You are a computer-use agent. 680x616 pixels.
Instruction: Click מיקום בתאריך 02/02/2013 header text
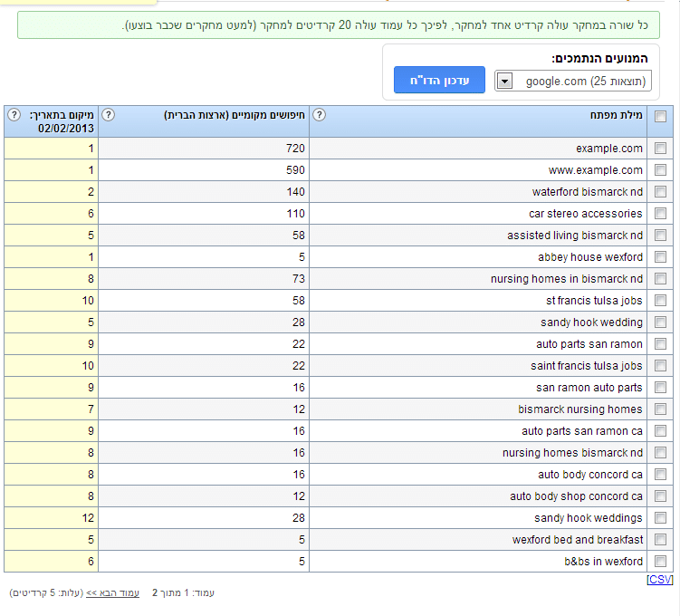tap(62, 121)
